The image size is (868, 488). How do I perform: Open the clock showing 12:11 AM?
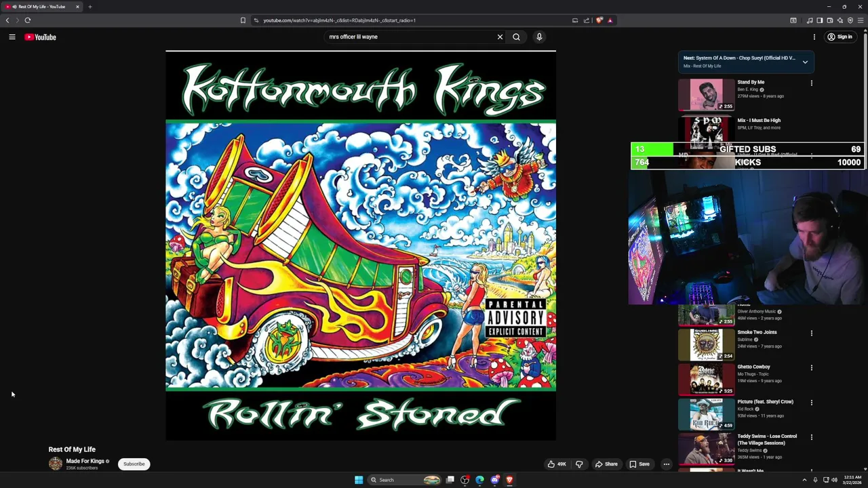click(x=852, y=480)
